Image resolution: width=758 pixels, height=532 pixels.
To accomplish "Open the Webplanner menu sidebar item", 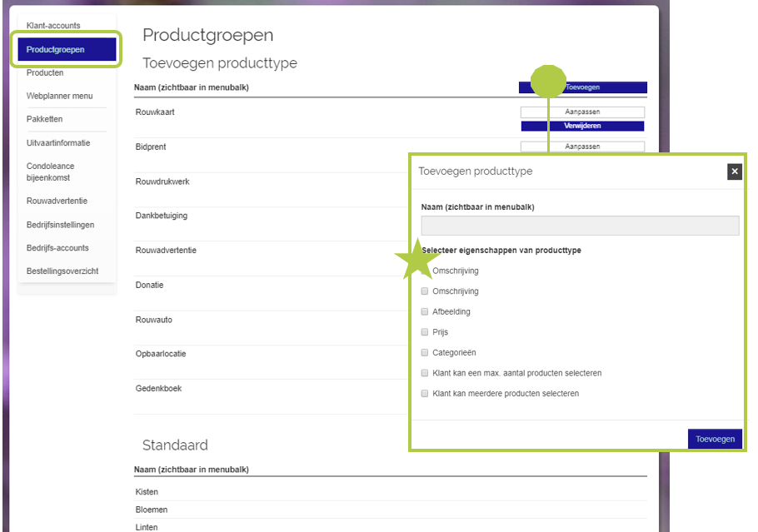I will pos(60,97).
